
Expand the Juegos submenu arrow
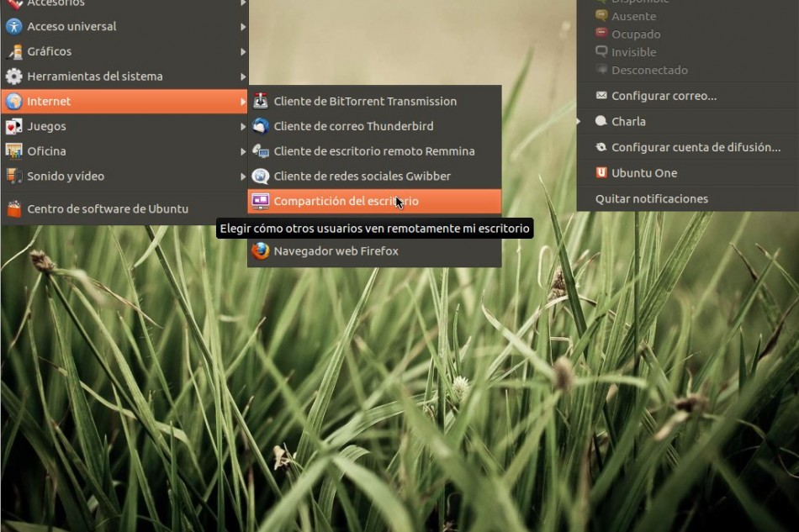tap(243, 126)
